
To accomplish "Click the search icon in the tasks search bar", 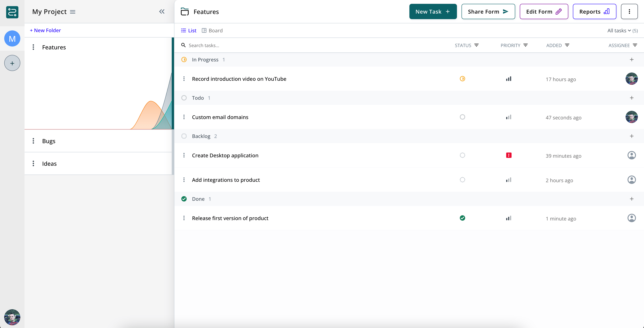I will [183, 45].
